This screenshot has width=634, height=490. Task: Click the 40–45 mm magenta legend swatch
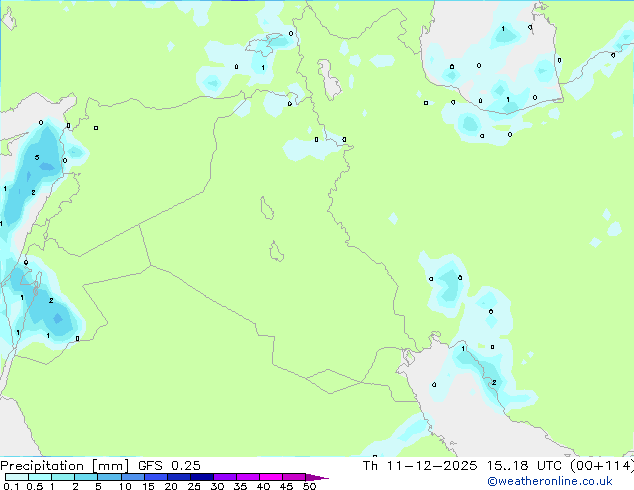[x=271, y=477]
